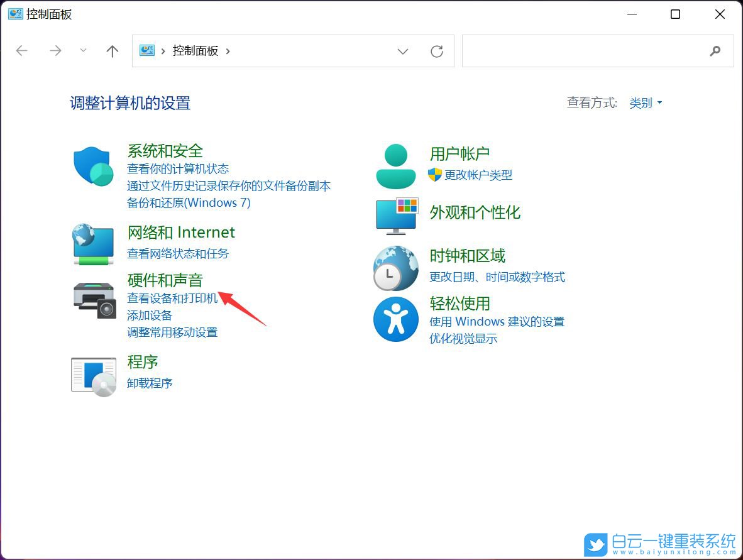Refresh the Control Panel view
The image size is (743, 560).
coord(437,51)
